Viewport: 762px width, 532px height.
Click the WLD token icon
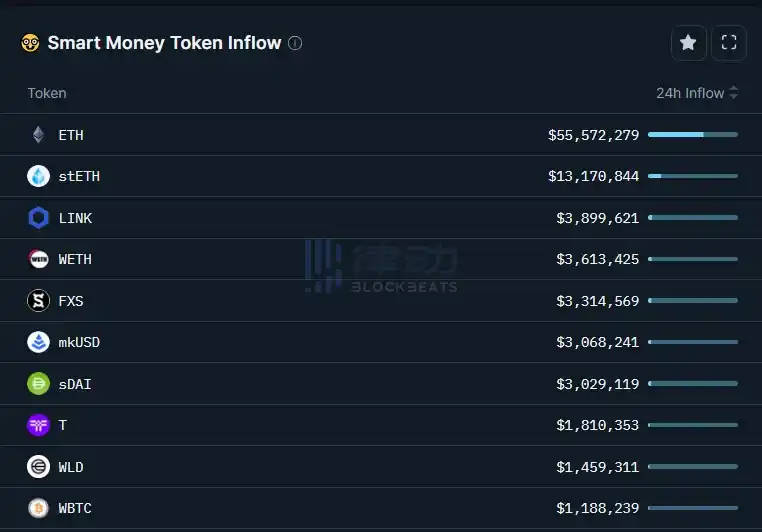click(38, 467)
